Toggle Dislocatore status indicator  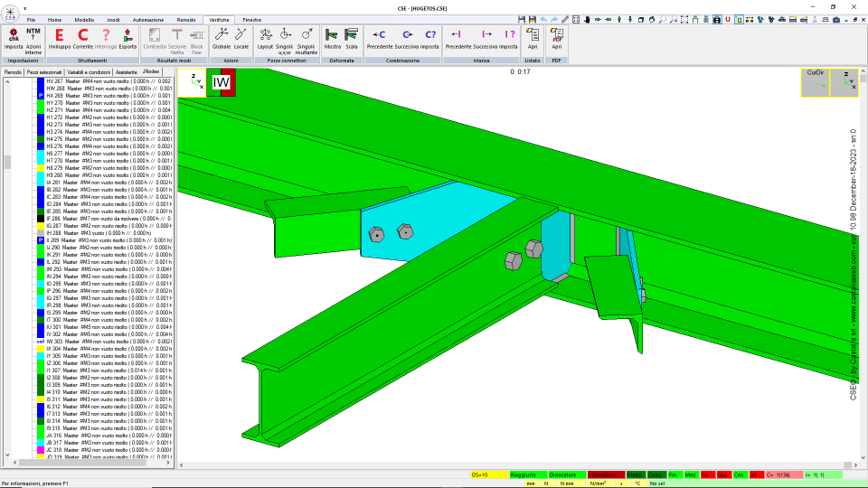coord(567,474)
